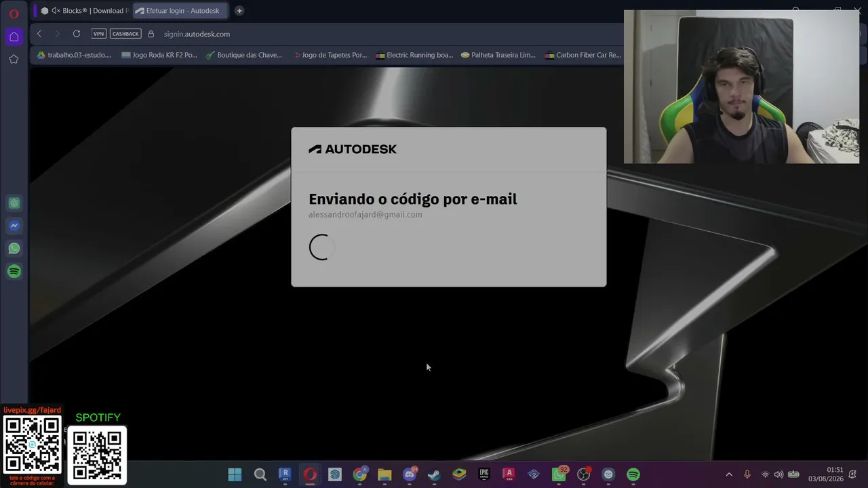The width and height of the screenshot is (868, 488).
Task: Open the Jogo de Tapetes bookmark
Action: tap(330, 55)
